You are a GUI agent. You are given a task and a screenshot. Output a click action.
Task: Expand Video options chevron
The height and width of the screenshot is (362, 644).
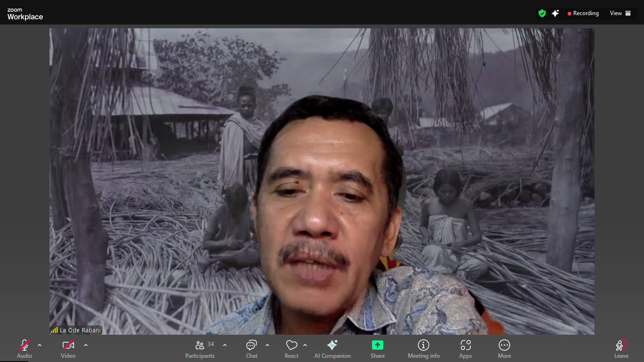(85, 345)
